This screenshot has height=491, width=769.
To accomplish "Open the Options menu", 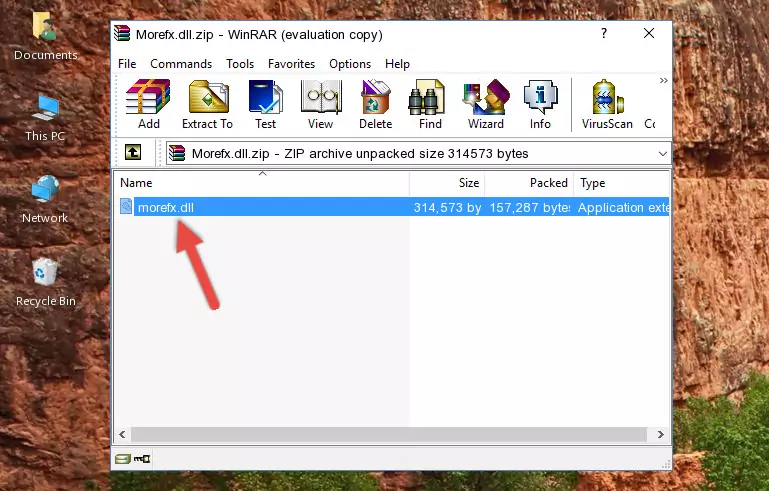I will 350,64.
